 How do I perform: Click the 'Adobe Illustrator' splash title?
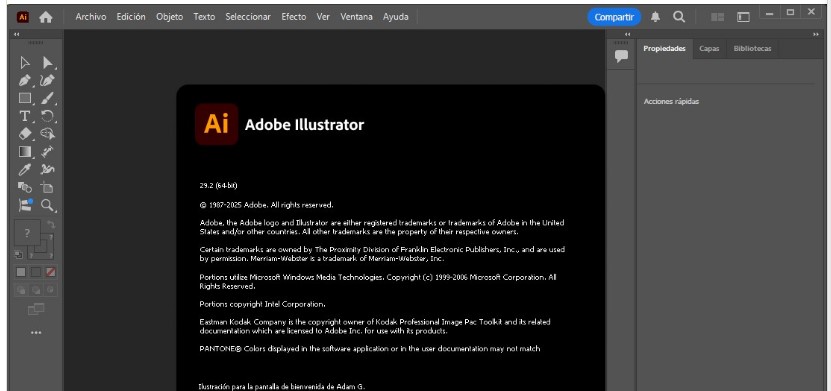[304, 125]
